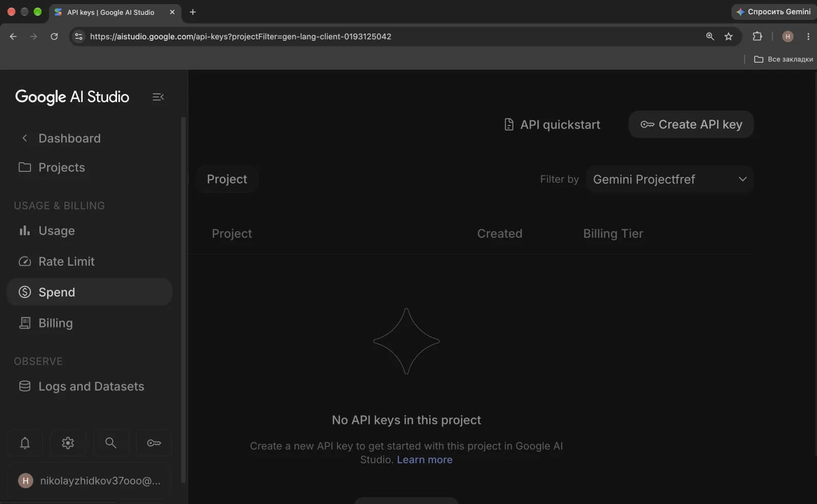Bookmark this page with the star icon
Image resolution: width=817 pixels, height=504 pixels.
pyautogui.click(x=729, y=36)
